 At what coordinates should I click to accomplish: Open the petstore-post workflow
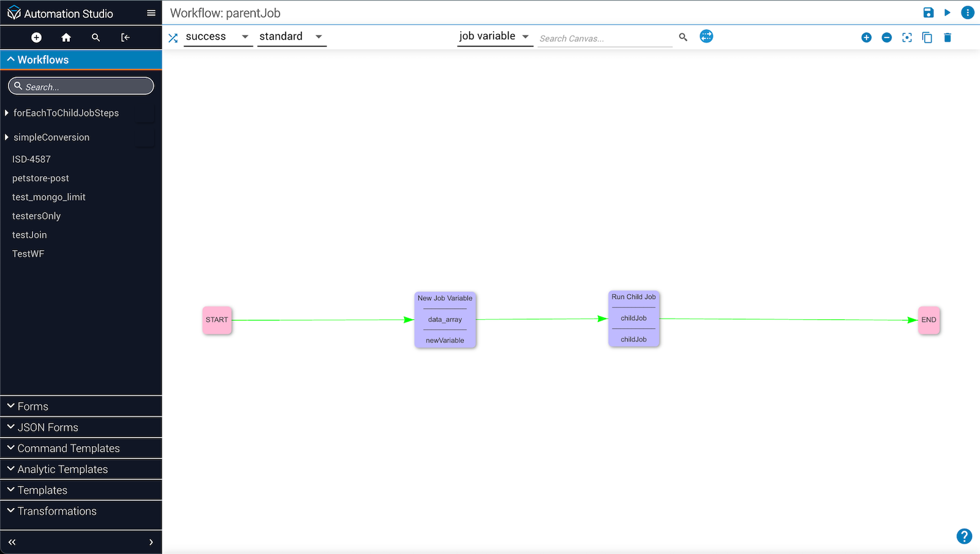tap(40, 178)
